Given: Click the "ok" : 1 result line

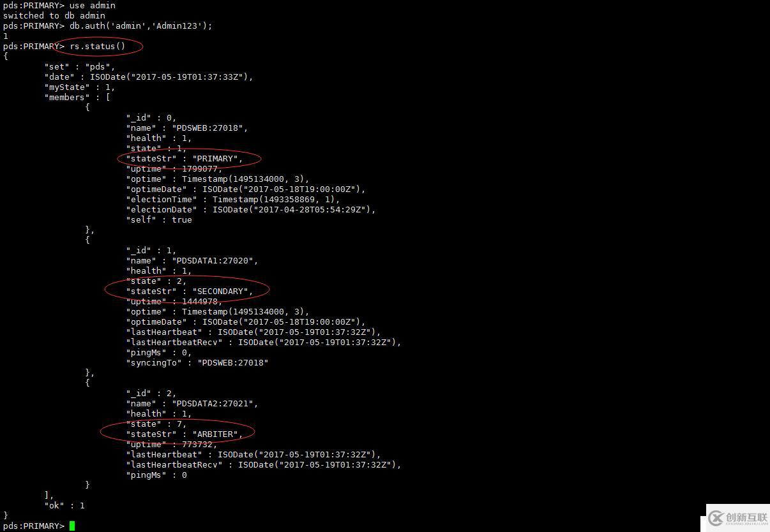Looking at the screenshot, I should [64, 505].
